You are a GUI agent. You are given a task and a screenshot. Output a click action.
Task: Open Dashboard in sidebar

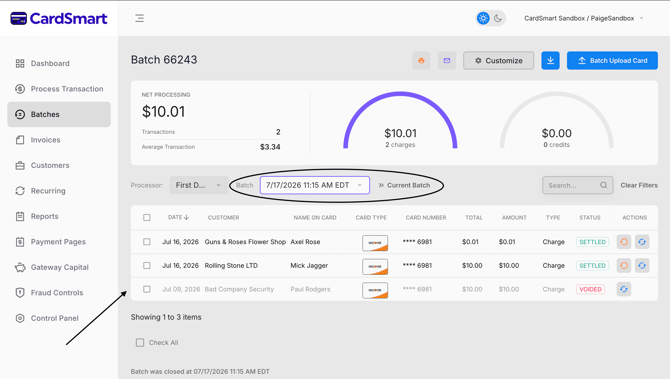point(59,63)
